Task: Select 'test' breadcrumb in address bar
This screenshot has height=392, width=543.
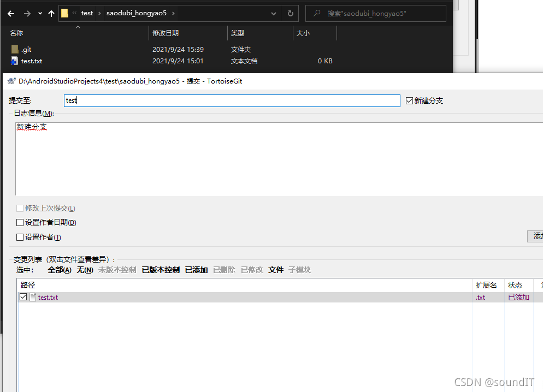Action: point(87,13)
